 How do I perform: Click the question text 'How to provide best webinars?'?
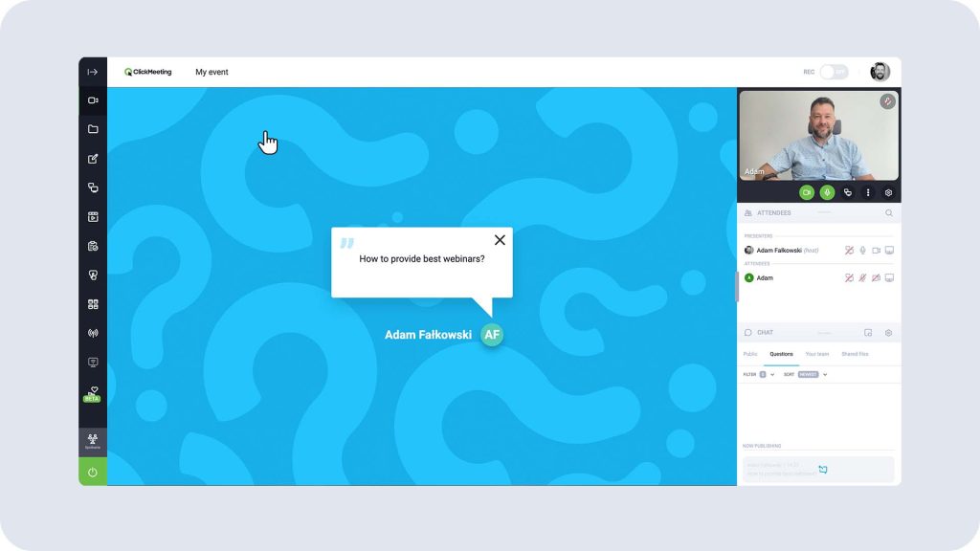coord(422,258)
